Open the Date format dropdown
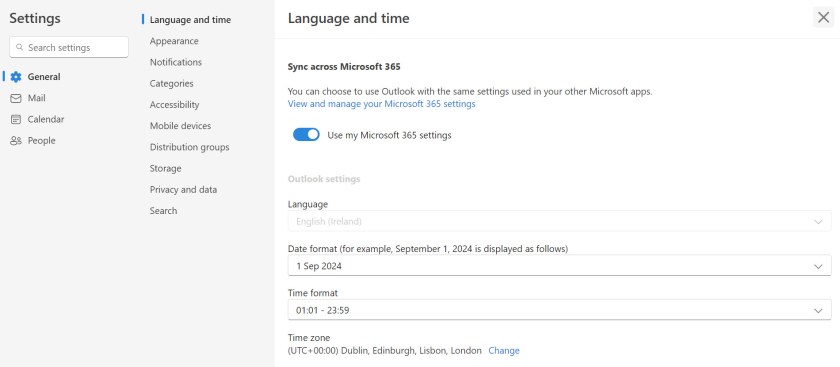The image size is (840, 367). click(559, 266)
